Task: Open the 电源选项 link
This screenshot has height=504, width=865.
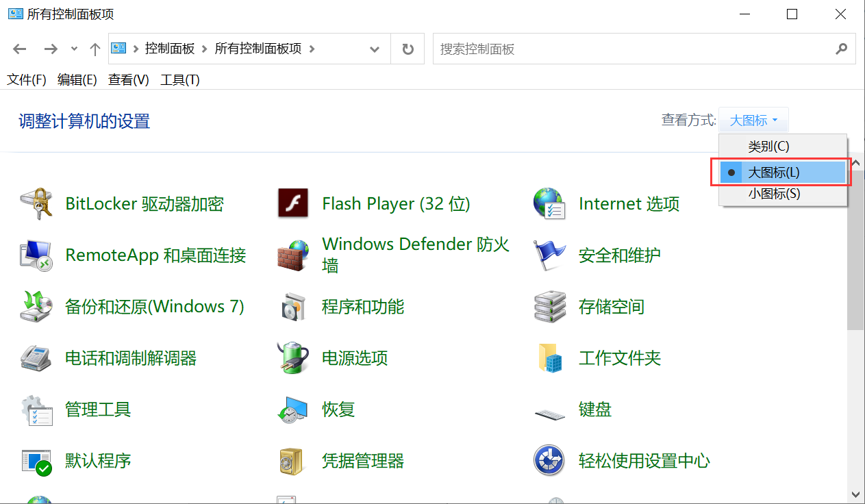Action: [355, 357]
